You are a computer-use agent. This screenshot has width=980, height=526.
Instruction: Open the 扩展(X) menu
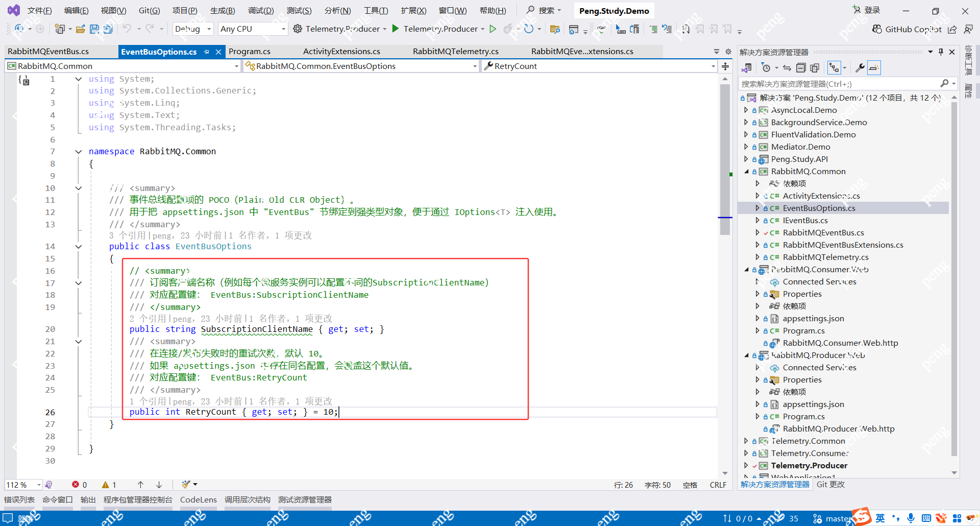point(413,11)
